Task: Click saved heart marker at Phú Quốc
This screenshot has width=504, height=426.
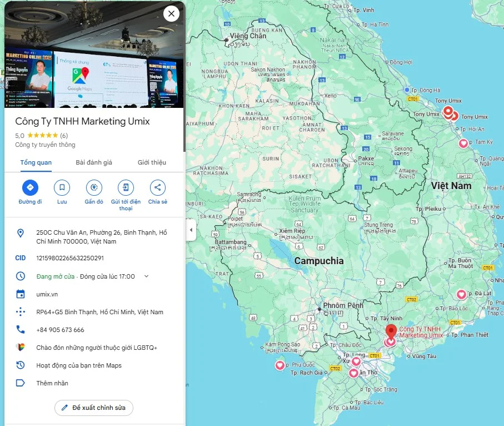Action: [280, 365]
